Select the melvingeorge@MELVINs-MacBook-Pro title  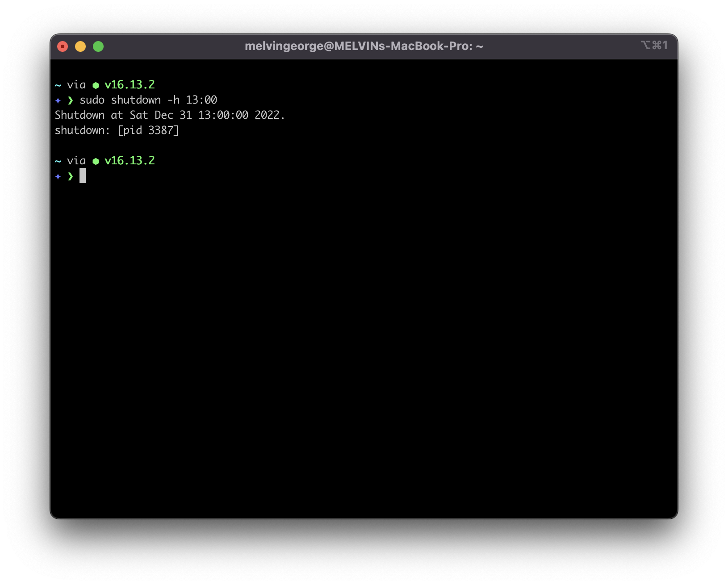[364, 45]
